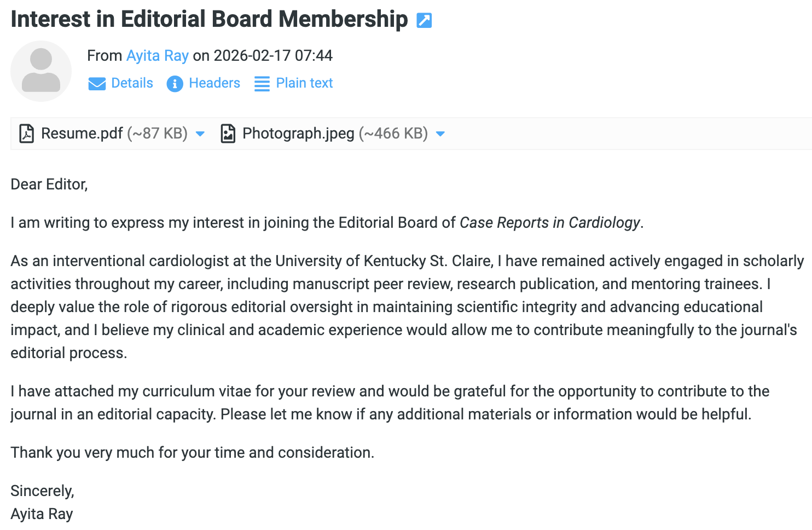
Task: Click the lines icon beside Plain text
Action: point(262,84)
